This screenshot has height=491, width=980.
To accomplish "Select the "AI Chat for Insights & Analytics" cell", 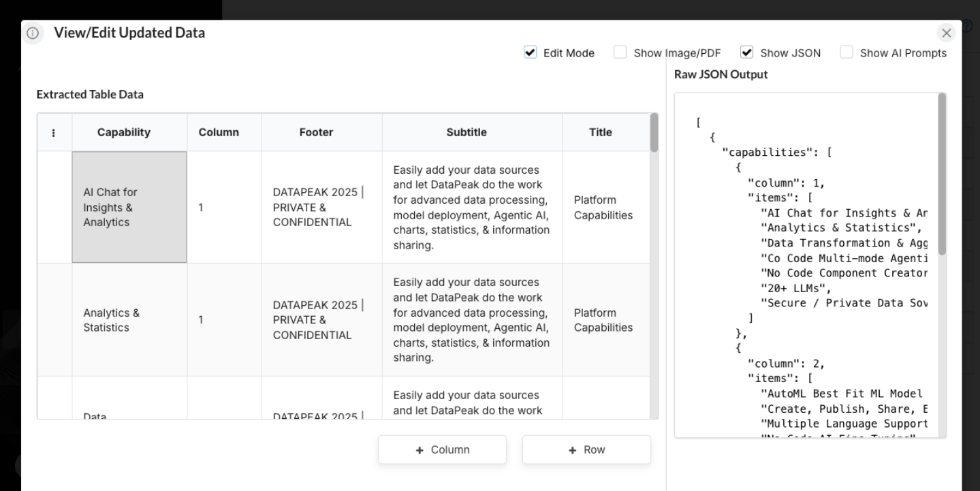I will point(129,207).
